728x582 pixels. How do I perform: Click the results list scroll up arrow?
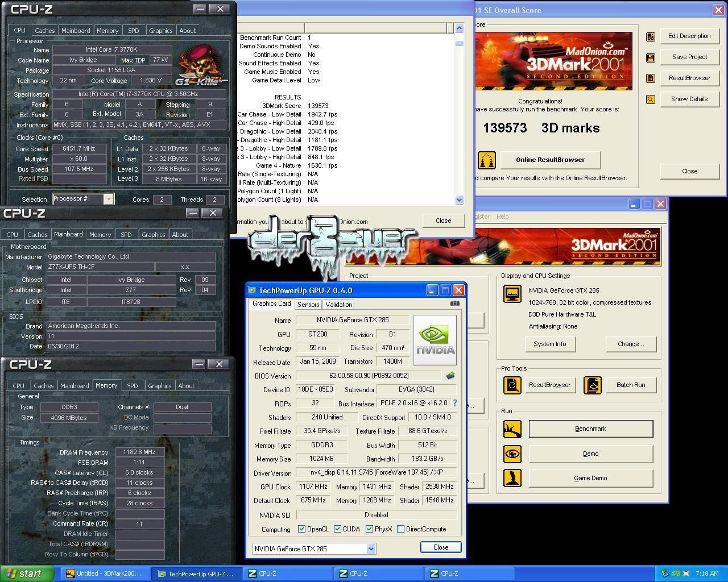(x=459, y=28)
